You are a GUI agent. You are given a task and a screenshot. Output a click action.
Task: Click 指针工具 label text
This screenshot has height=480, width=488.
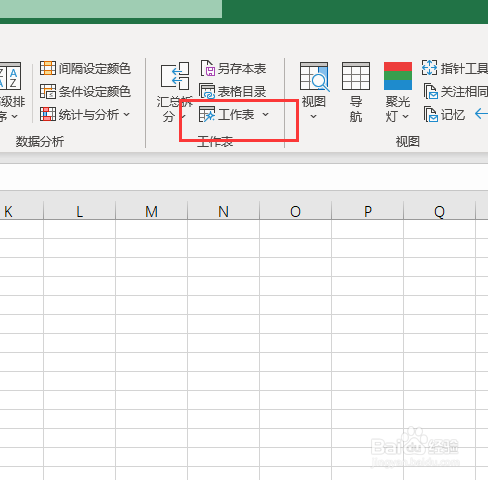coord(464,69)
